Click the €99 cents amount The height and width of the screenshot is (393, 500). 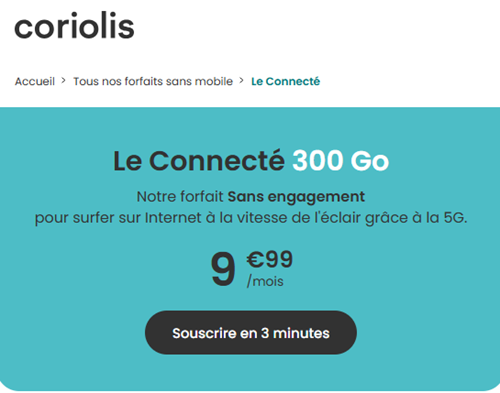(x=270, y=259)
